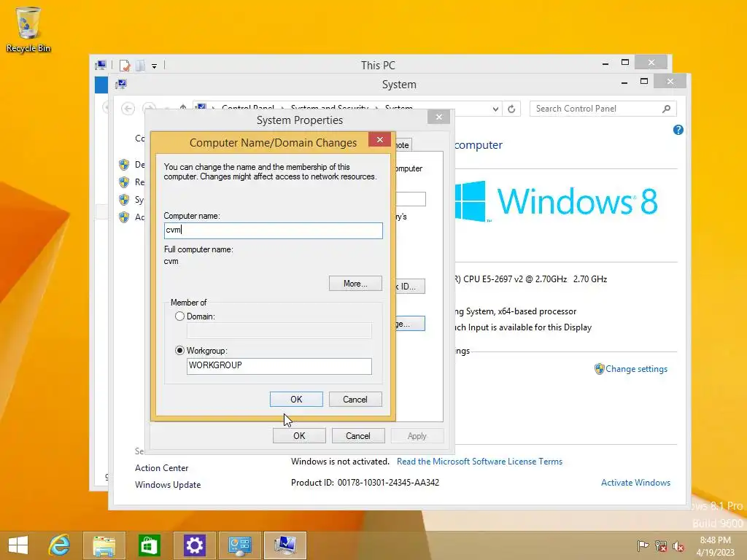The image size is (747, 560).
Task: Open Action Center flag in tray
Action: click(x=643, y=545)
